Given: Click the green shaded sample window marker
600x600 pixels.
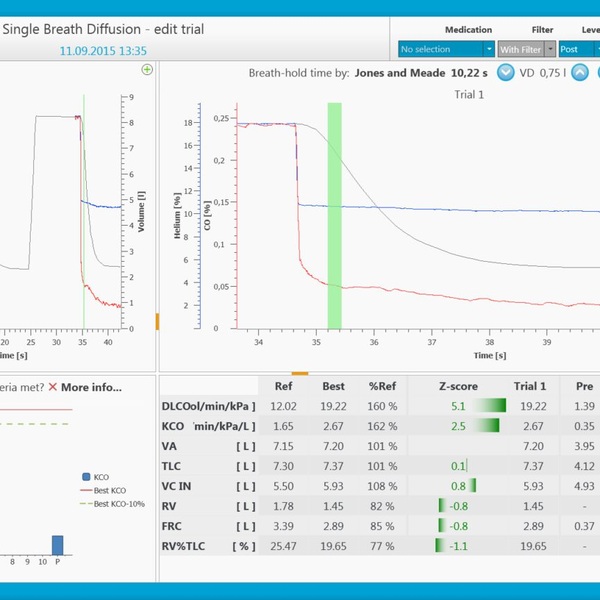Looking at the screenshot, I should point(334,215).
